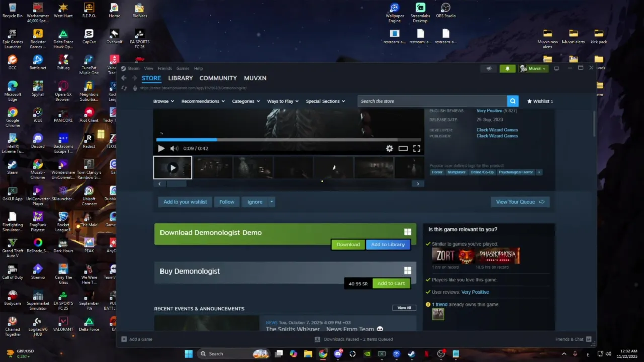644x362 pixels.
Task: Show more tags with plus button
Action: click(x=539, y=172)
